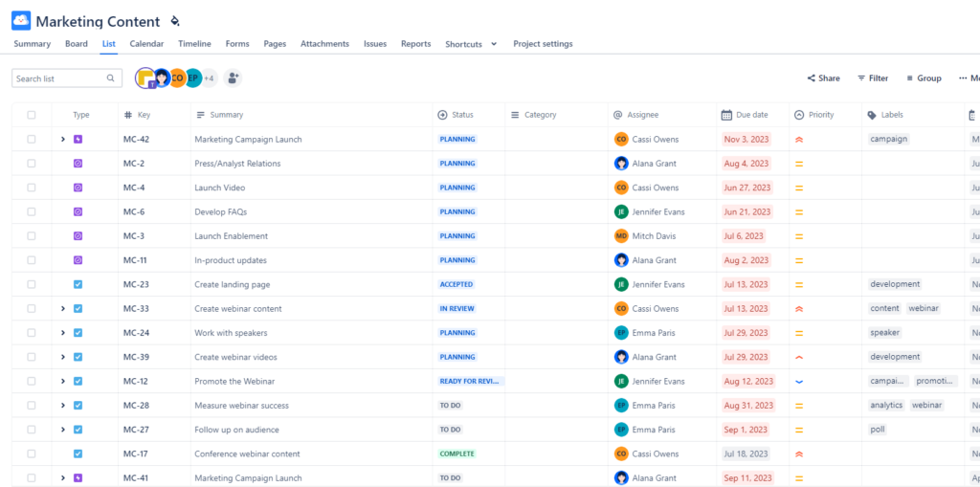Screen dimensions: 980x487
Task: Click the Group icon button
Action: [923, 78]
